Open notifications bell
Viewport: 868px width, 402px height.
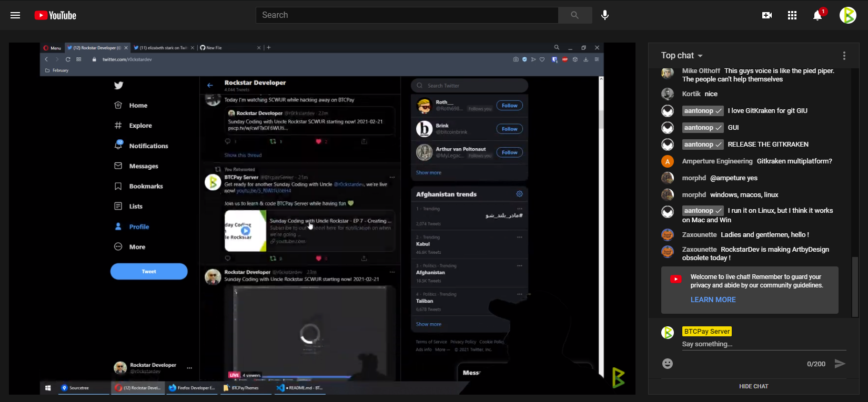(817, 15)
